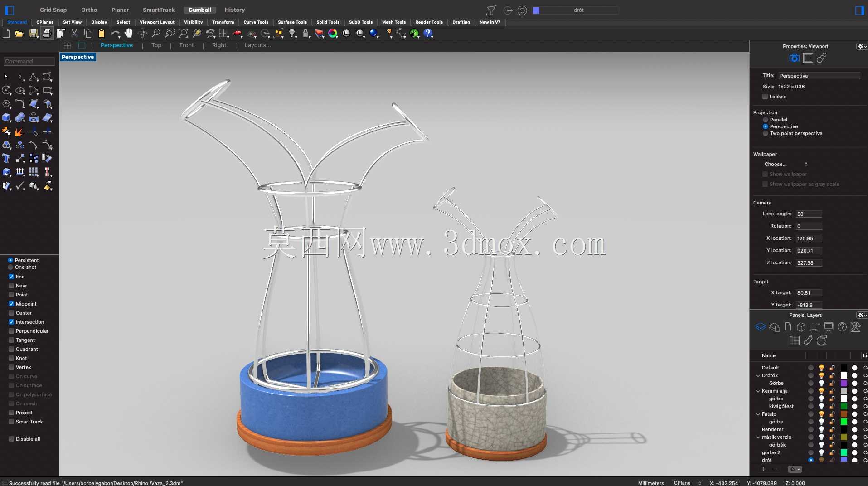Click the green color swatch of kivágótest layer
Image resolution: width=868 pixels, height=486 pixels.
pyautogui.click(x=844, y=406)
